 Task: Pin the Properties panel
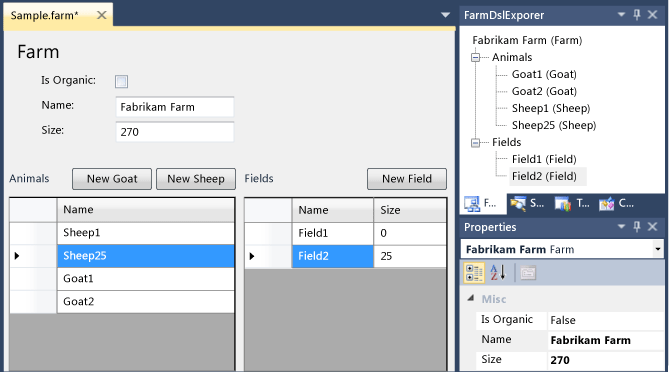(637, 227)
